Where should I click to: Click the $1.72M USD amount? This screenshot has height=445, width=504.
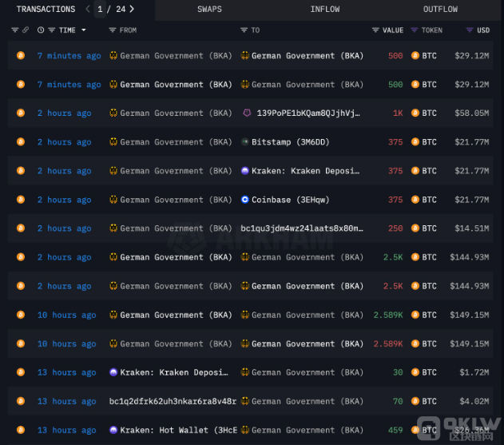point(474,372)
